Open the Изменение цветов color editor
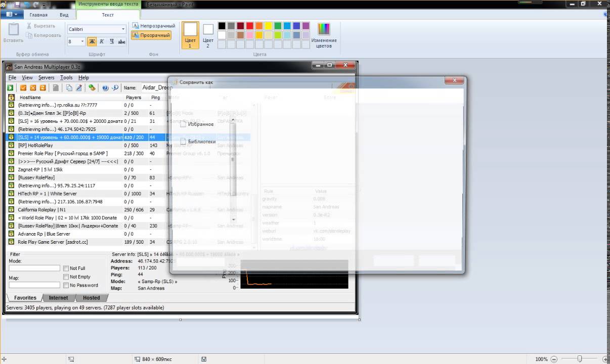The height and width of the screenshot is (364, 610). click(x=324, y=34)
